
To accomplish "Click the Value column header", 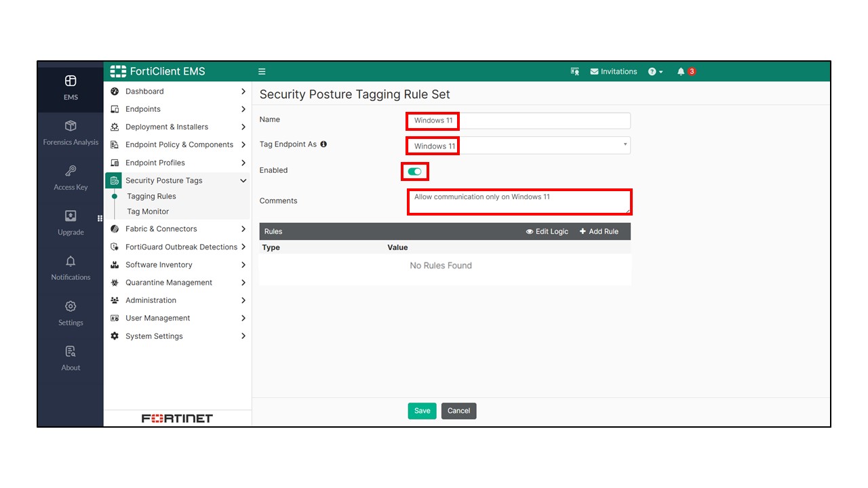I will pos(397,247).
